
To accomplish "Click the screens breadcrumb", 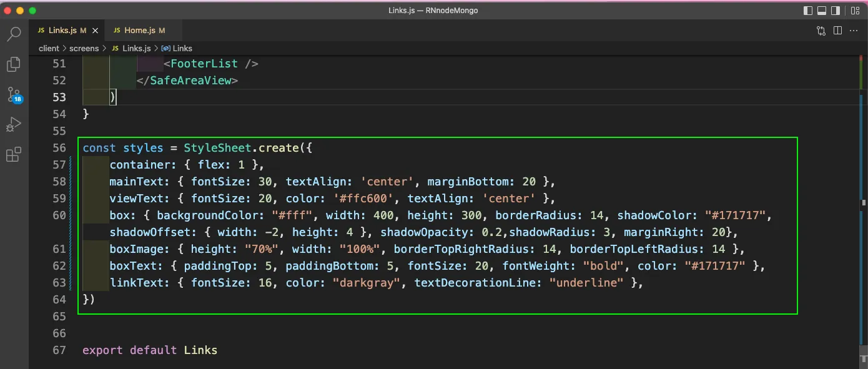I will click(84, 48).
